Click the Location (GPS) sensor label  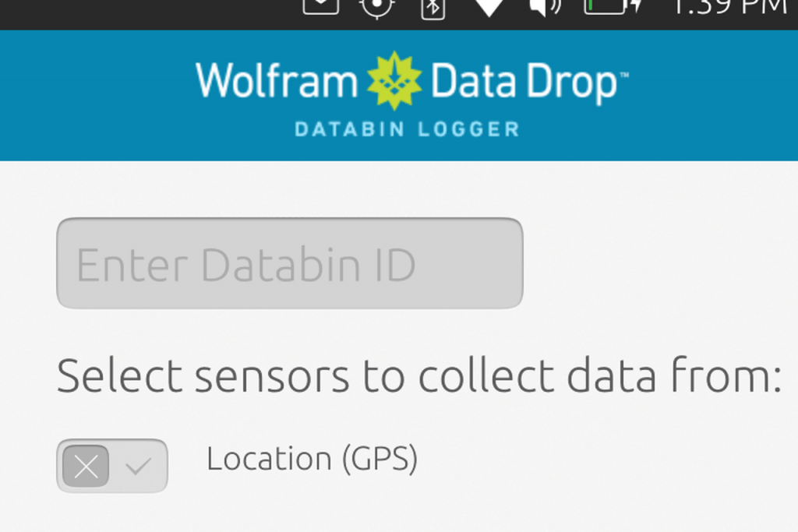(312, 460)
